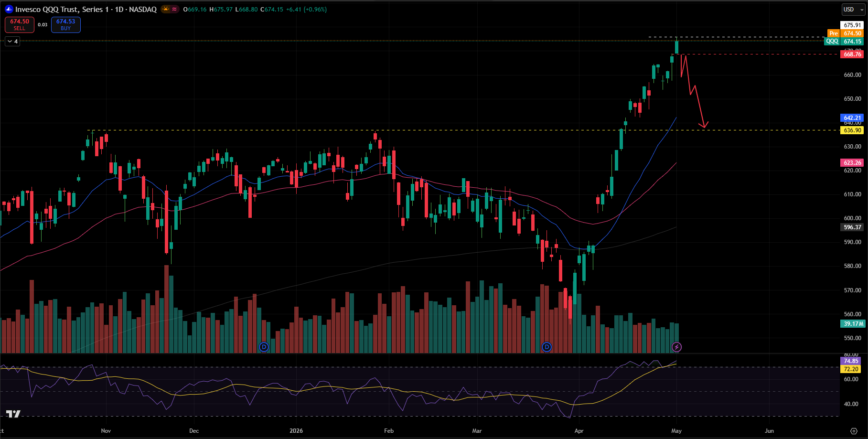Click the 660.00 price scale label
The height and width of the screenshot is (439, 868).
pos(853,75)
